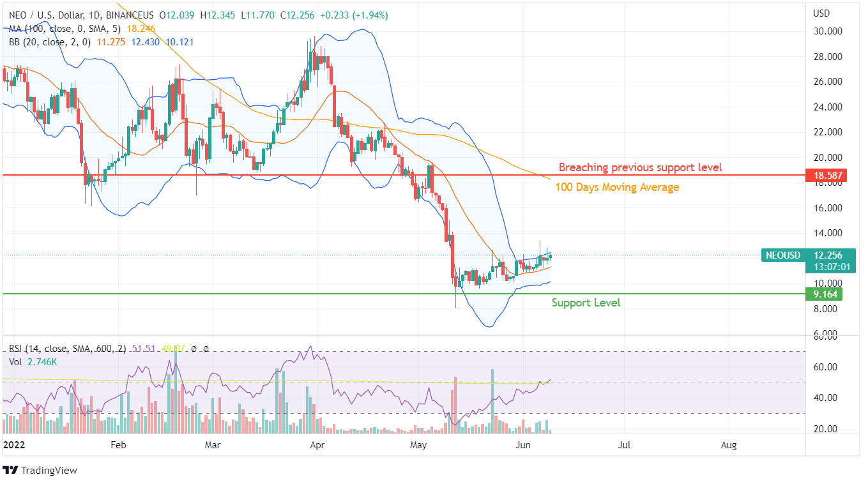Viewport: 868px width, 484px height.
Task: Click the red 18.587 price label
Action: click(827, 176)
